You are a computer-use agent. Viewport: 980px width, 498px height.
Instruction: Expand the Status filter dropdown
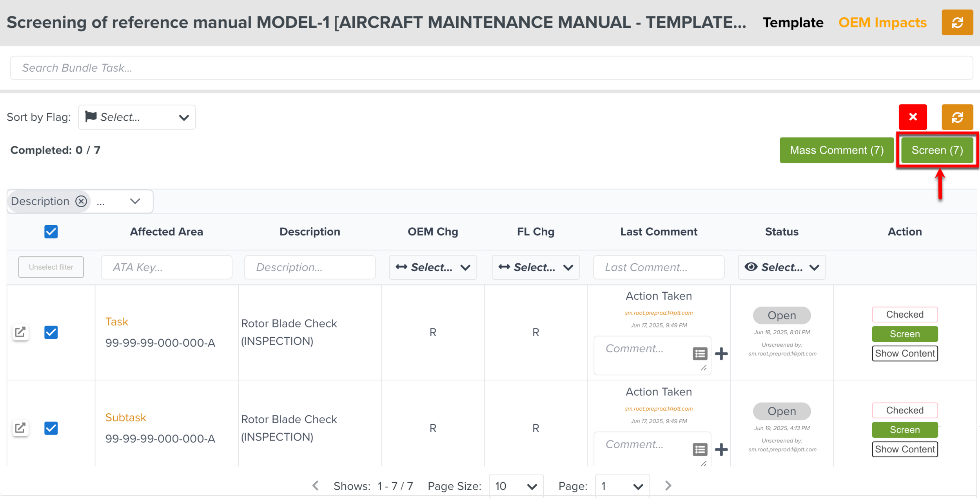pyautogui.click(x=781, y=267)
